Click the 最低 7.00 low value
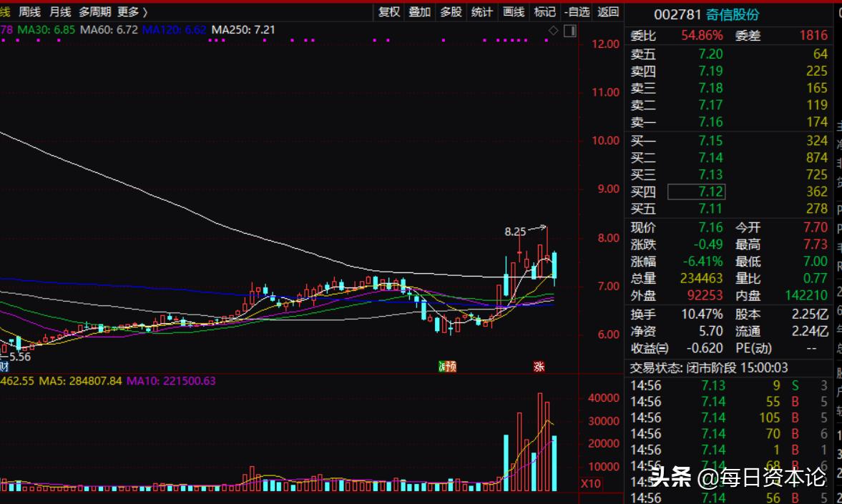 click(x=816, y=262)
